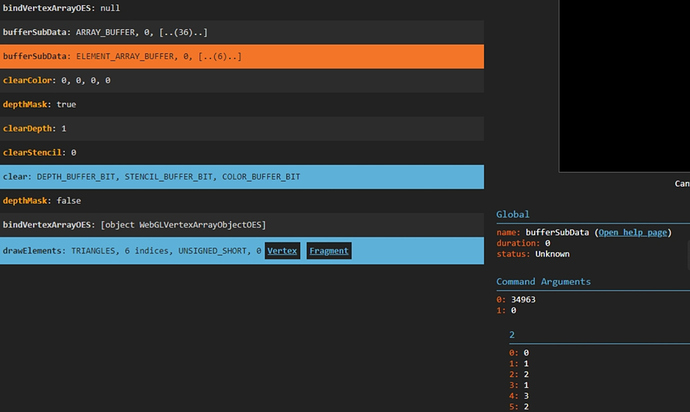Select the clearStencil: 0 command
The width and height of the screenshot is (690, 412).
click(x=40, y=153)
